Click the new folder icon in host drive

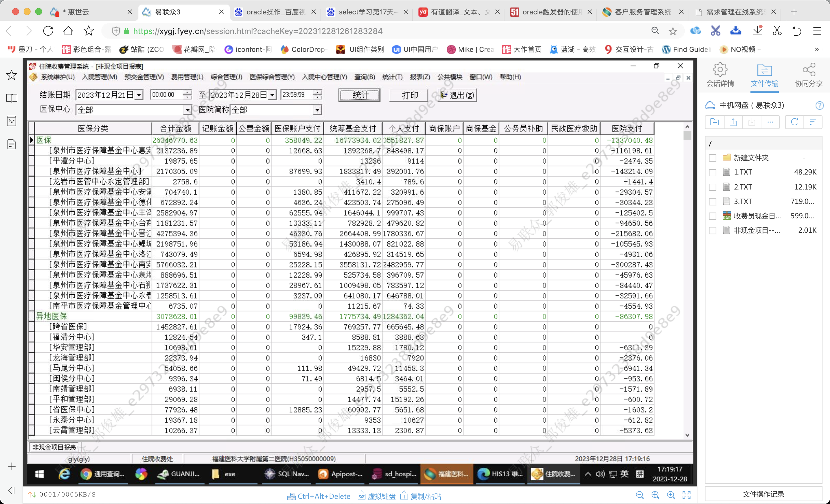pyautogui.click(x=714, y=122)
